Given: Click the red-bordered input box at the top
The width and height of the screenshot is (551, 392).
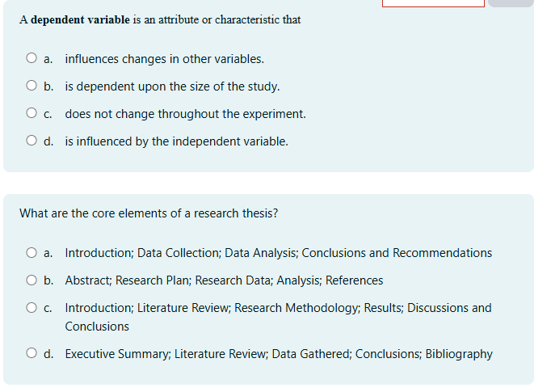Looking at the screenshot, I should point(433,3).
